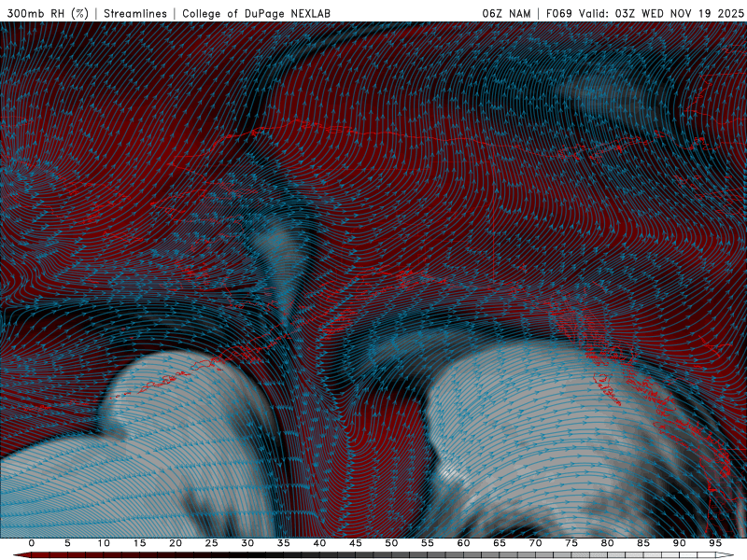Click the "55" colorbar label
The height and width of the screenshot is (560, 747).
tap(428, 543)
